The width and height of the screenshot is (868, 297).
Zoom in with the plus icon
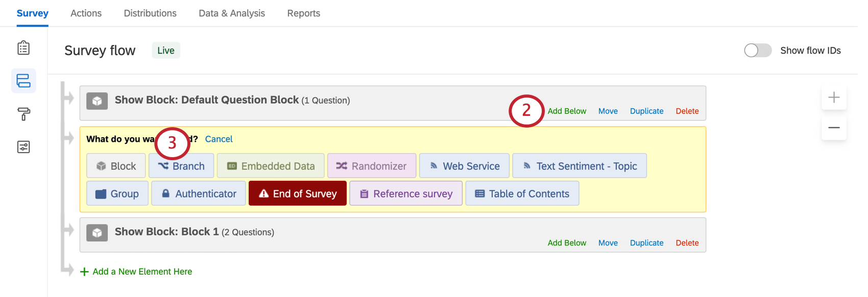[x=834, y=97]
